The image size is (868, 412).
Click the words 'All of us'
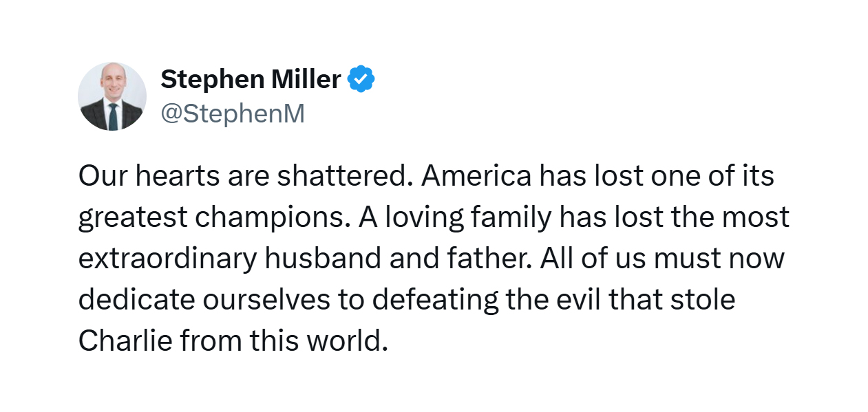coord(593,259)
